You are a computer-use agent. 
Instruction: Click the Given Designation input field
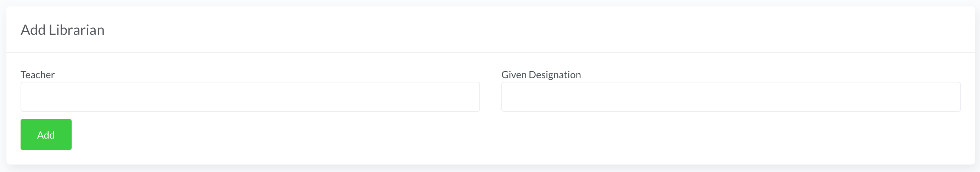point(730,97)
